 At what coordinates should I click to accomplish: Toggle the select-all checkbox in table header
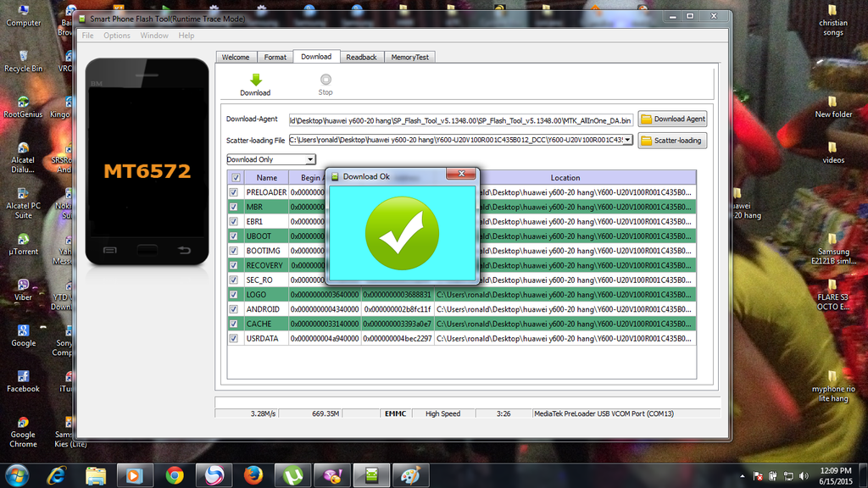pos(236,178)
